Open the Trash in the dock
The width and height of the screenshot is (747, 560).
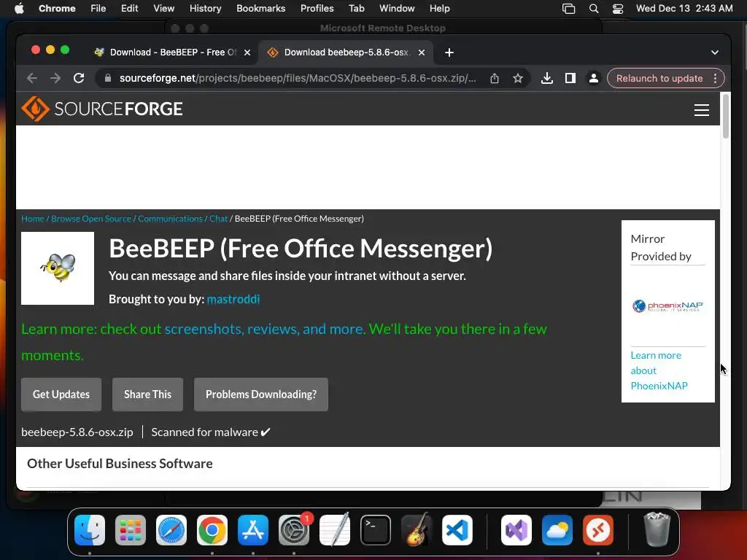pyautogui.click(x=657, y=530)
